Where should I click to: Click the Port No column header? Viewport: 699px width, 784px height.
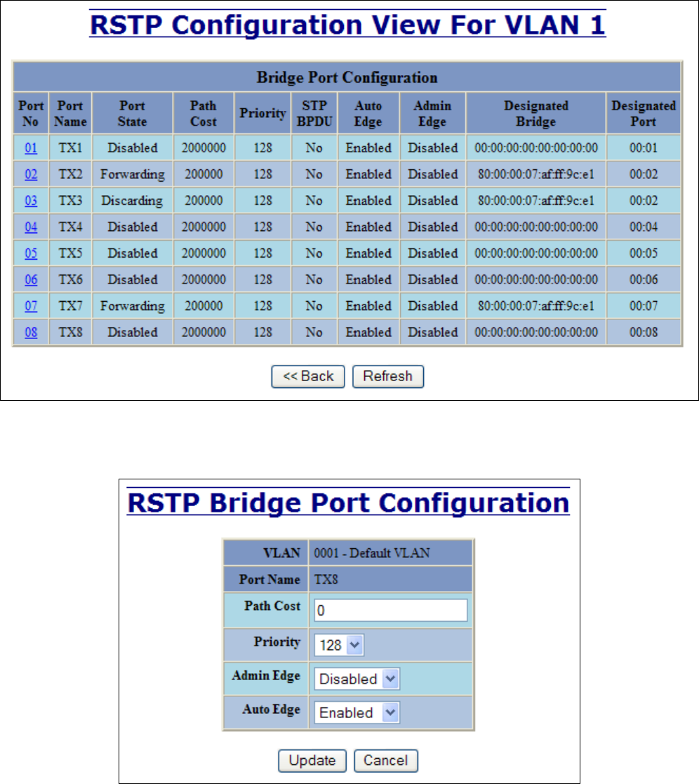31,114
